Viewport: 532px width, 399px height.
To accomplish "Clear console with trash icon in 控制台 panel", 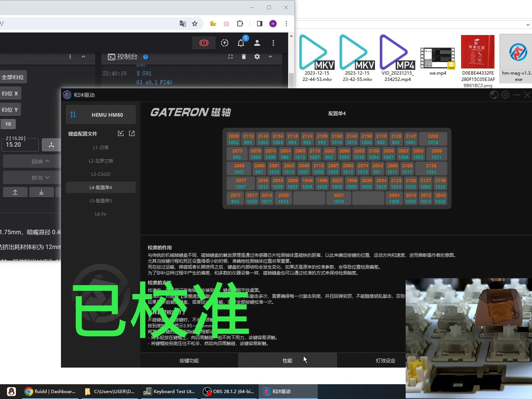I will (243, 57).
